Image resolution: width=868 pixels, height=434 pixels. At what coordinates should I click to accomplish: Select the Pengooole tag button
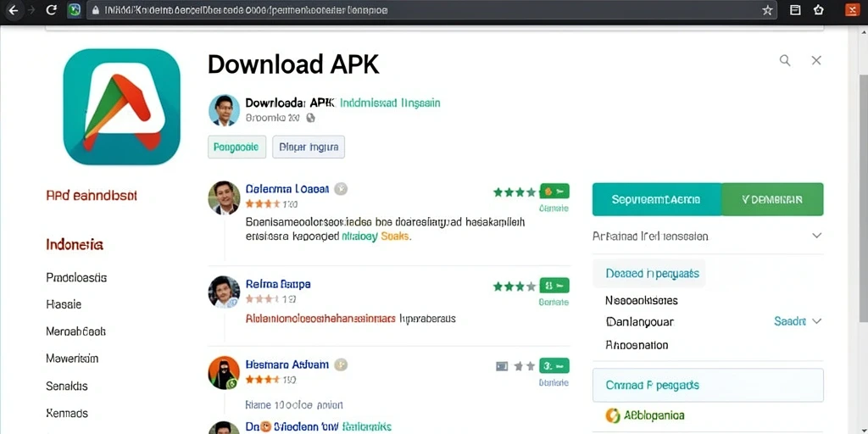point(237,147)
